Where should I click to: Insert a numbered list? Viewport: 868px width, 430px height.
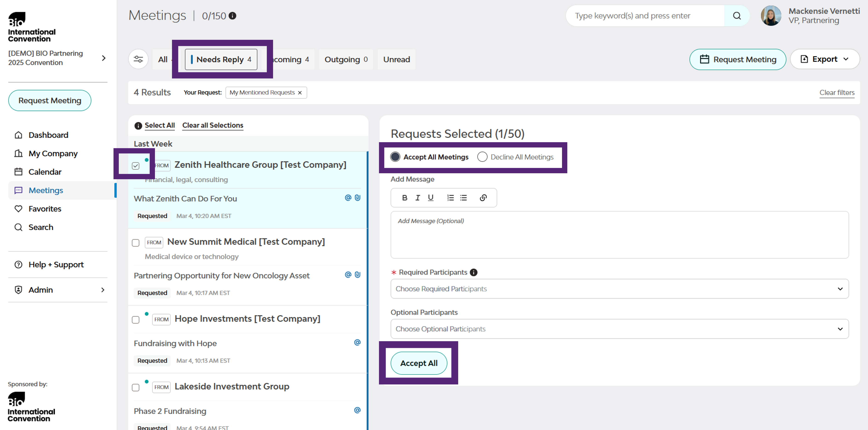click(450, 198)
